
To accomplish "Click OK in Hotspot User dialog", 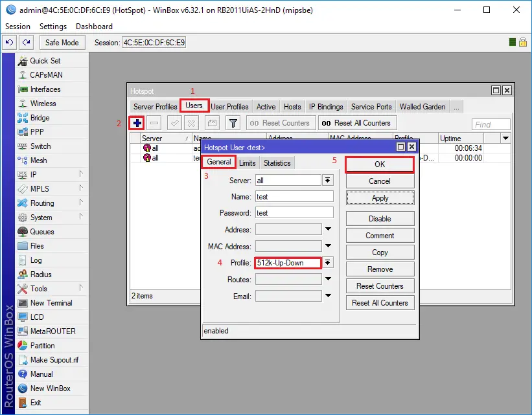I will (x=380, y=164).
